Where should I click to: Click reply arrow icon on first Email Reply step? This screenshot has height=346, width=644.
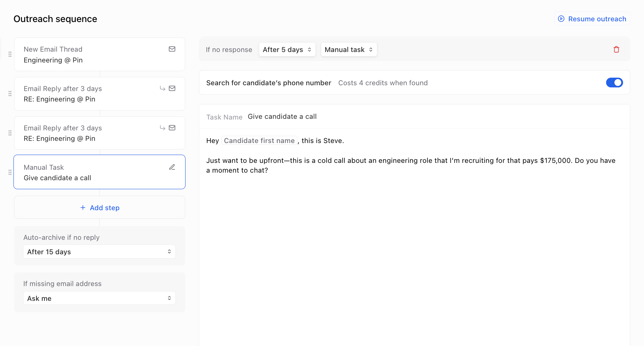coord(162,88)
